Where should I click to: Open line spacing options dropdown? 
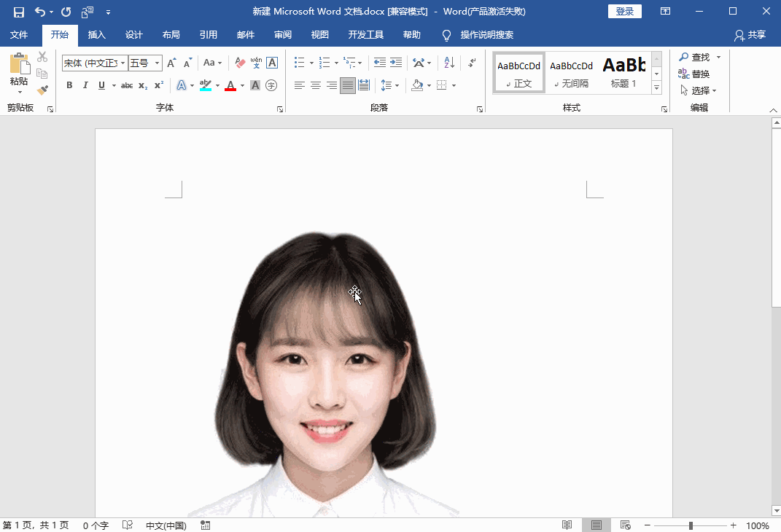(390, 85)
